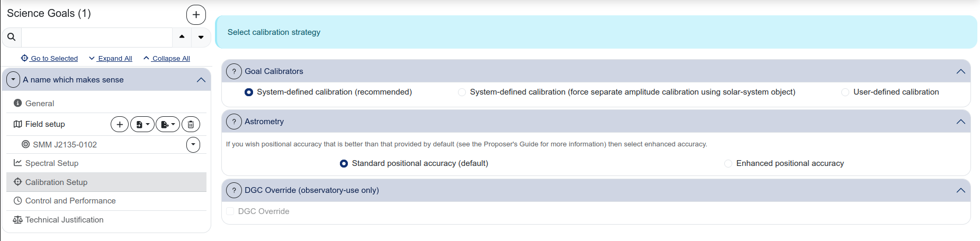Jump to next search result arrow
Viewport: 980px width, 241px height.
(201, 37)
